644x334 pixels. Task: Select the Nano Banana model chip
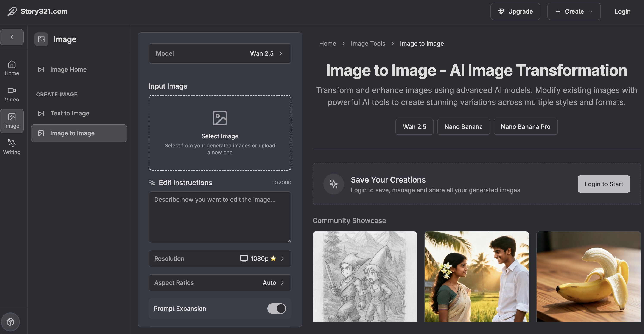(x=463, y=126)
